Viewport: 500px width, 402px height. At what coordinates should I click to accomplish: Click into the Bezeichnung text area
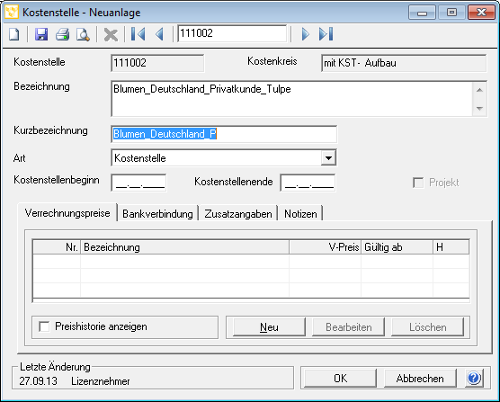coord(292,99)
